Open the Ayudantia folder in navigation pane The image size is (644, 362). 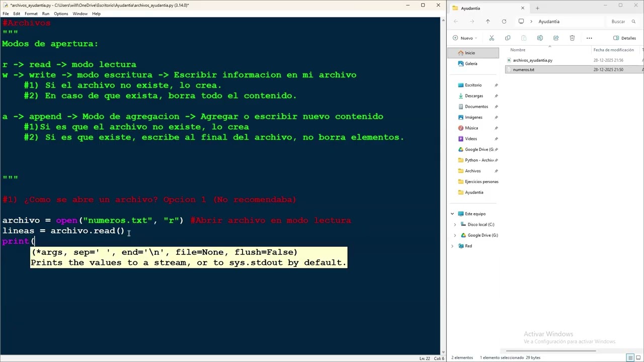pyautogui.click(x=473, y=192)
